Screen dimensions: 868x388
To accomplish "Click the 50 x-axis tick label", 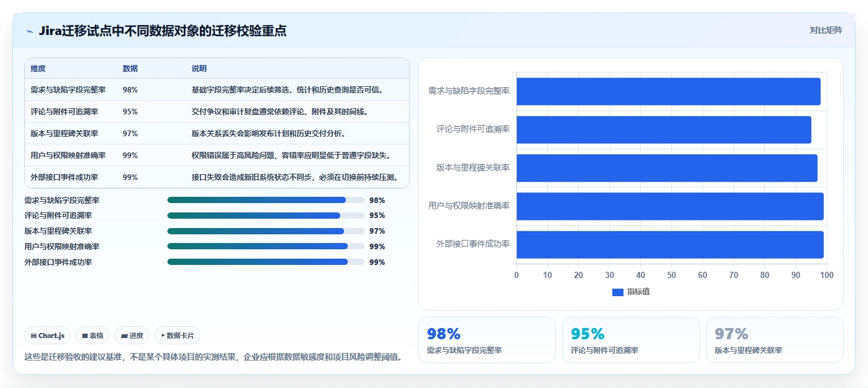I will [671, 275].
